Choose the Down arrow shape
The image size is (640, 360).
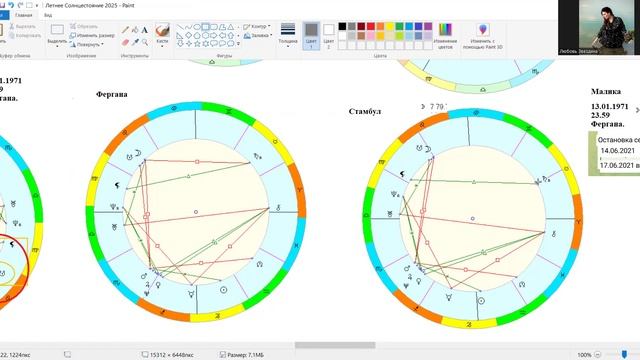(x=180, y=44)
